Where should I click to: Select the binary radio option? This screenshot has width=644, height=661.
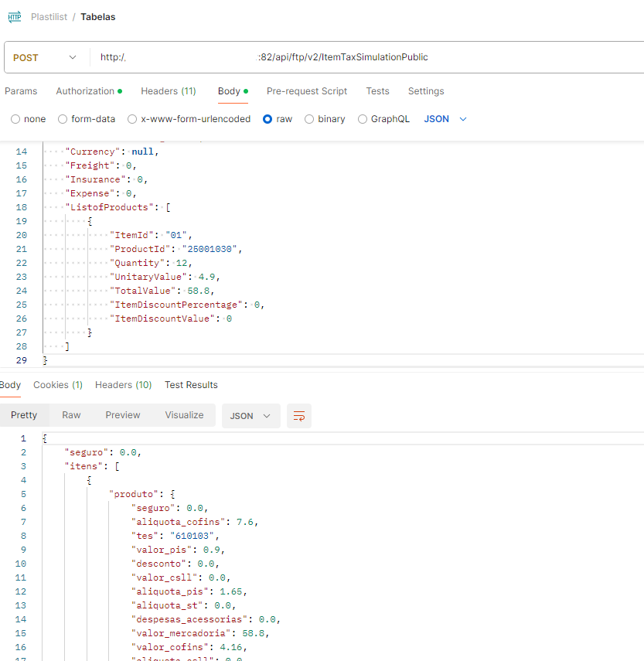point(309,119)
